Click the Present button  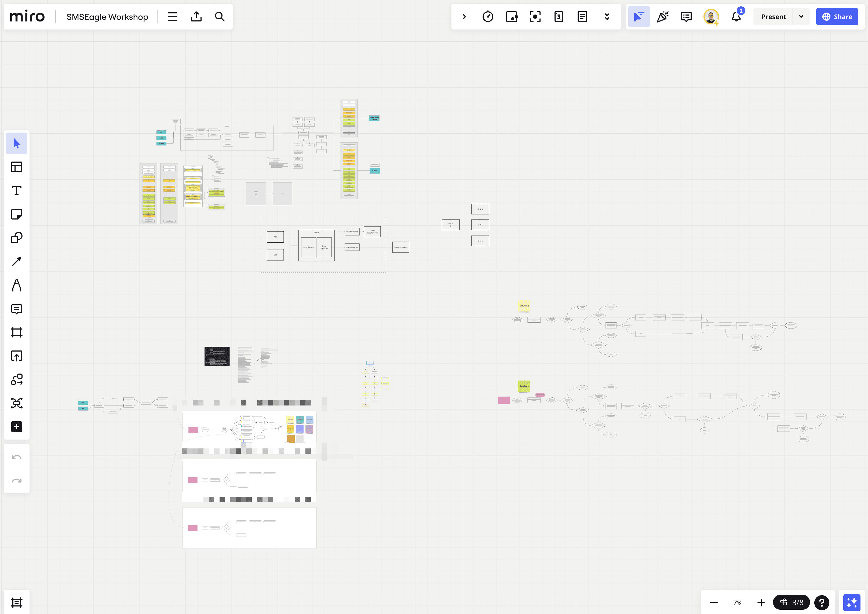tap(773, 17)
